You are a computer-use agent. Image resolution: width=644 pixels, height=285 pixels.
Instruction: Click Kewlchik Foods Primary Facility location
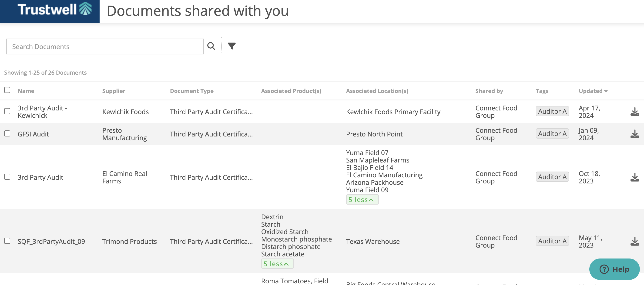click(x=393, y=112)
